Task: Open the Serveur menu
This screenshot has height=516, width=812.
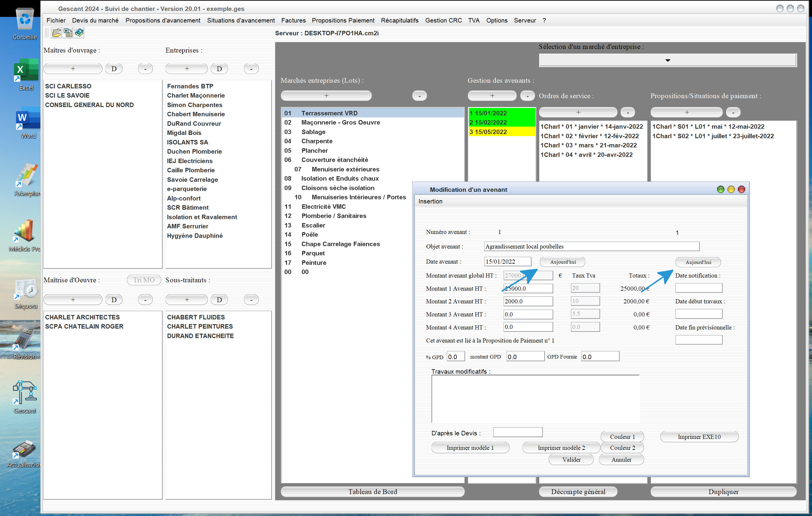Action: pos(525,20)
